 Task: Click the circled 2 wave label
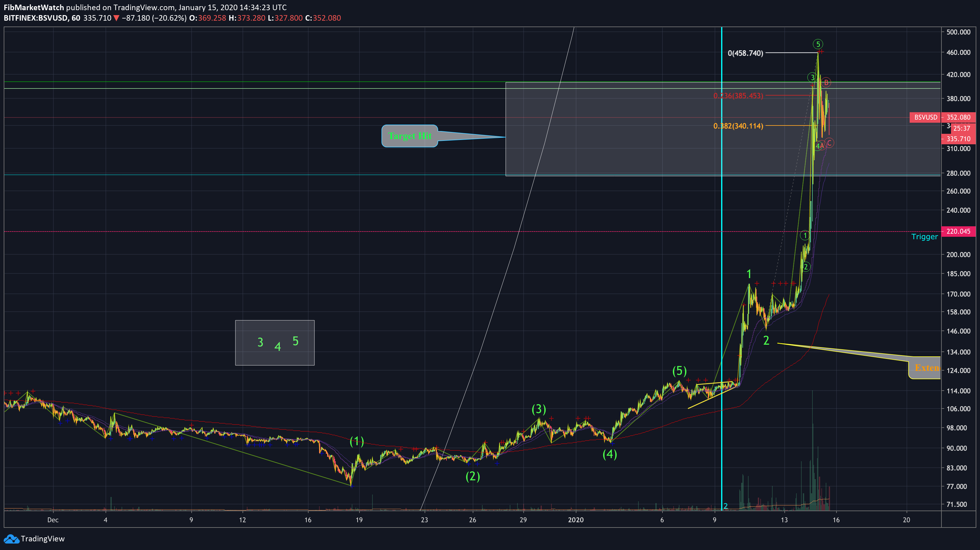tap(806, 266)
